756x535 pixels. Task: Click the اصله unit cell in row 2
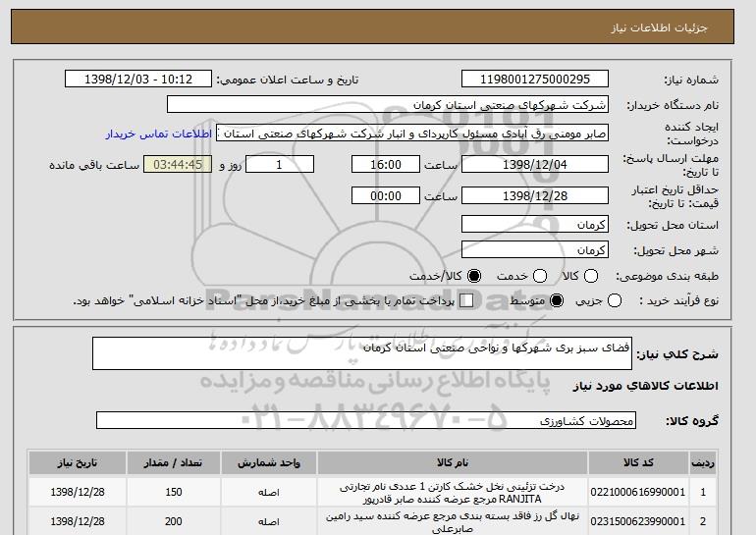269,521
